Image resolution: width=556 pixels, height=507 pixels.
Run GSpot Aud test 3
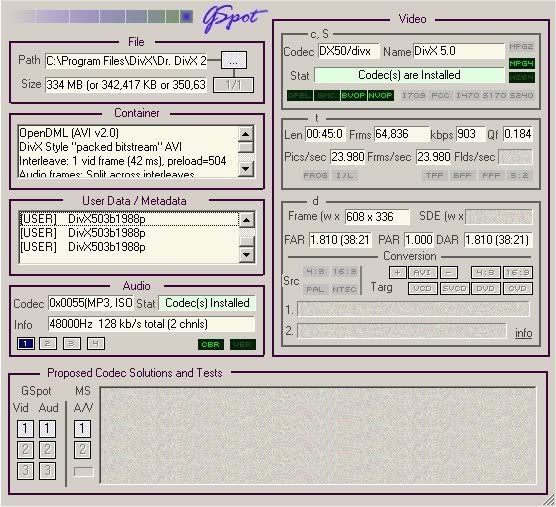47,470
